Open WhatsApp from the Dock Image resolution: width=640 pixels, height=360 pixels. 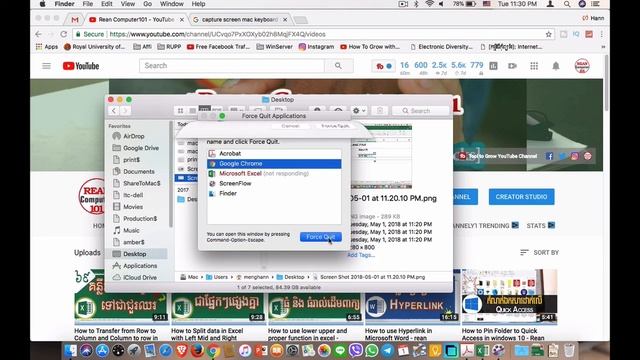(x=371, y=350)
